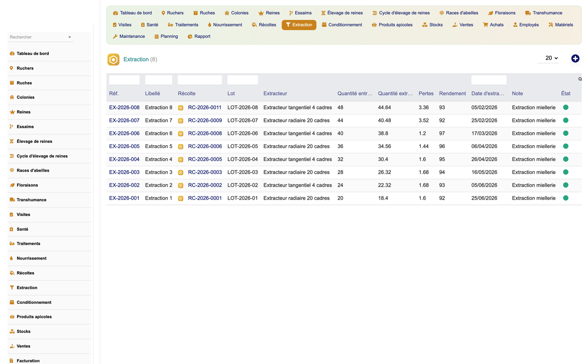Click the Matériels tools icon in top nav
The image size is (588, 364).
[551, 25]
